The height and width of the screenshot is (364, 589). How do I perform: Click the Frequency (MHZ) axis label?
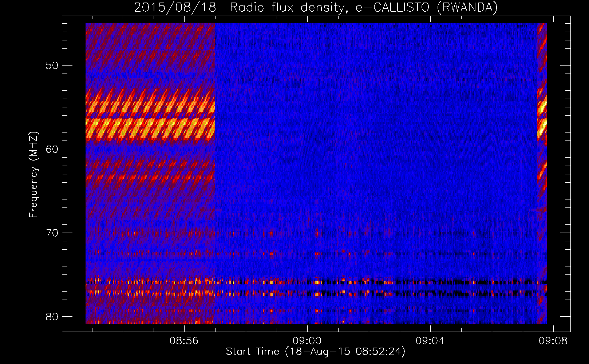point(33,174)
